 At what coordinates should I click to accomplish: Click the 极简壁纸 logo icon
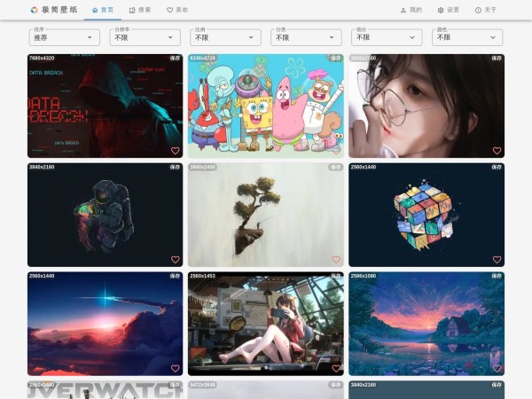pyautogui.click(x=34, y=10)
